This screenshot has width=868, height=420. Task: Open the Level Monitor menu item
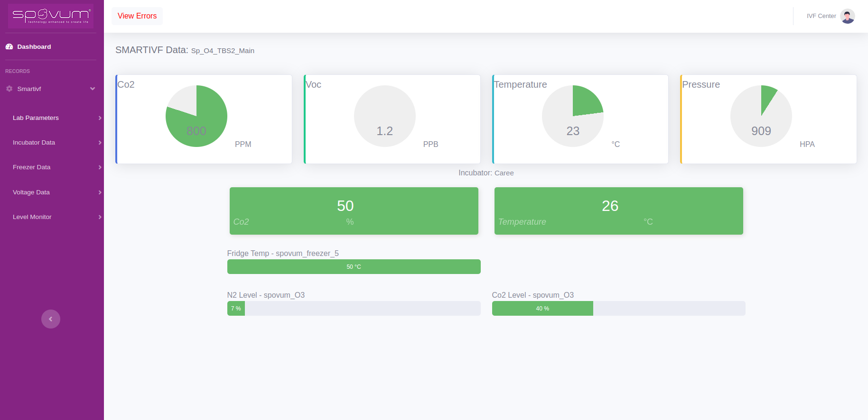[32, 217]
